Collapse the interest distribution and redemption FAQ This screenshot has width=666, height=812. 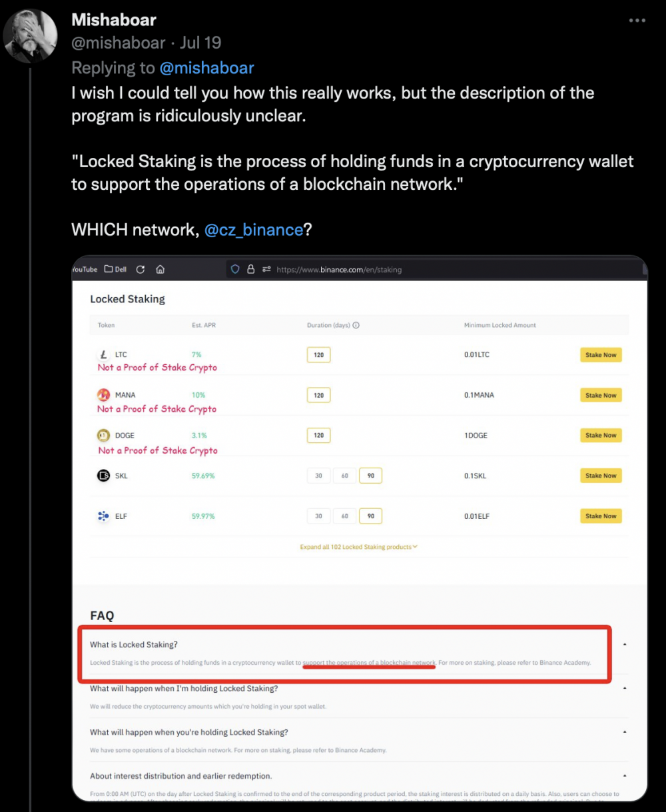tap(625, 776)
